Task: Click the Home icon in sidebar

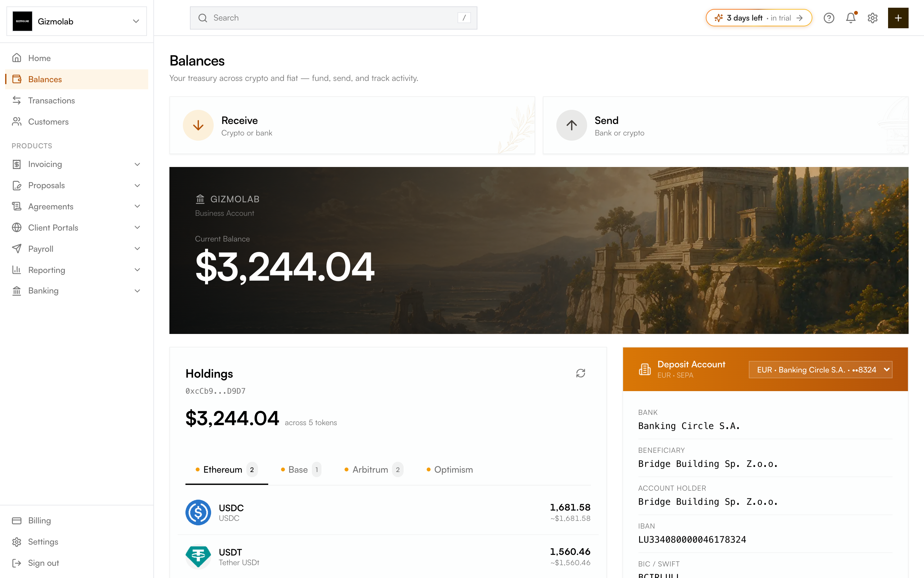Action: coord(17,58)
